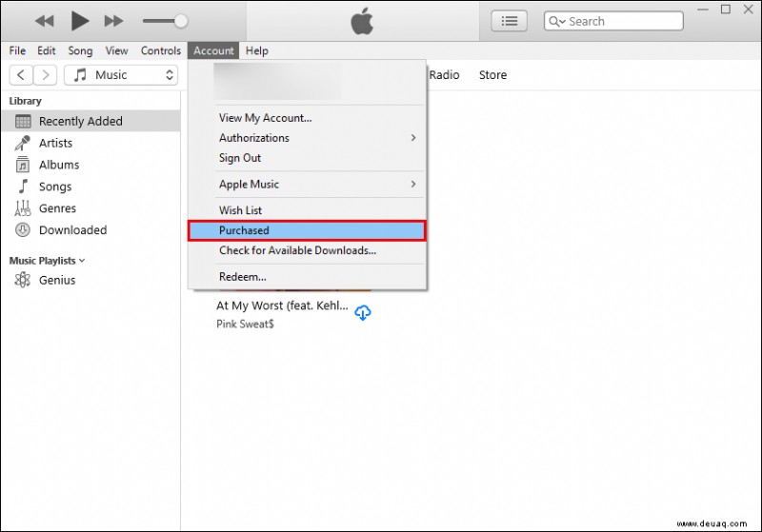Click the Albums stack icon
The height and width of the screenshot is (532, 762).
[x=22, y=165]
